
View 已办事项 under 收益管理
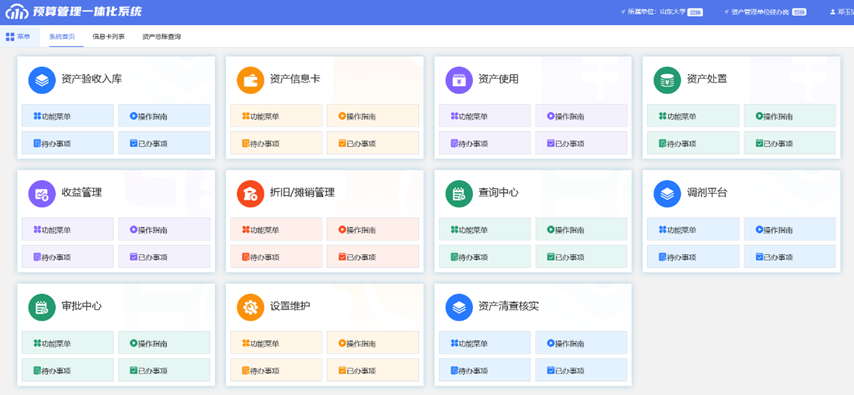pyautogui.click(x=164, y=257)
